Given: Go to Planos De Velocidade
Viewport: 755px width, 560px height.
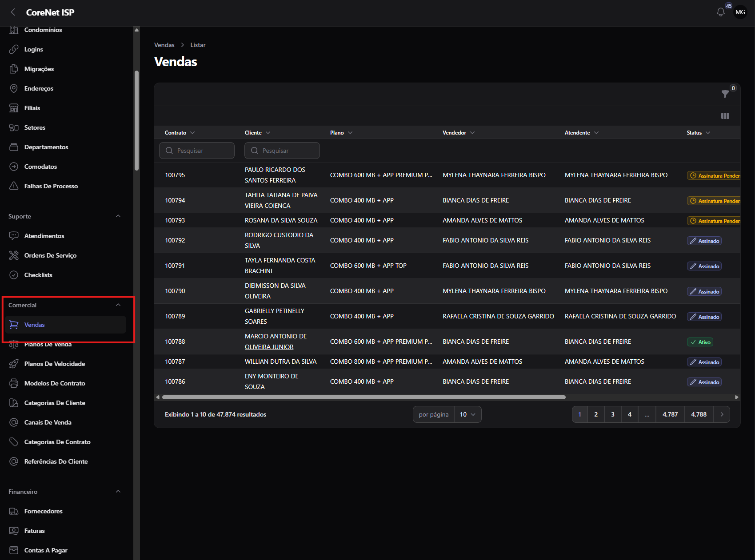Looking at the screenshot, I should pyautogui.click(x=55, y=364).
